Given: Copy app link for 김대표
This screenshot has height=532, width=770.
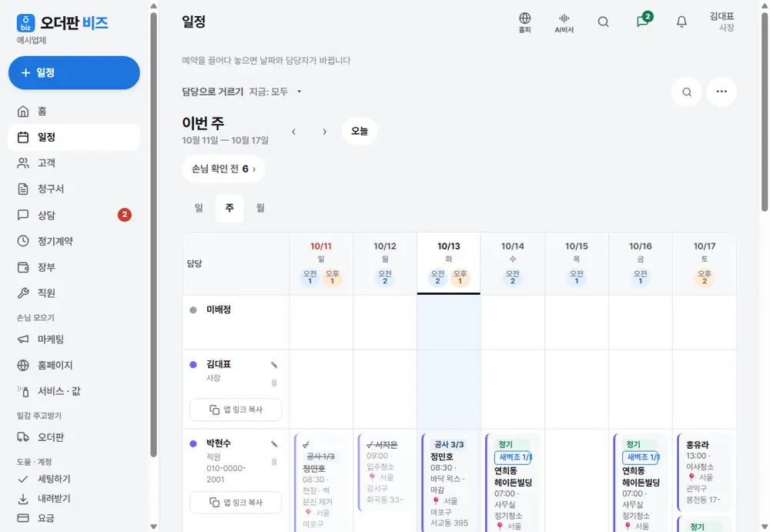Looking at the screenshot, I should (236, 410).
